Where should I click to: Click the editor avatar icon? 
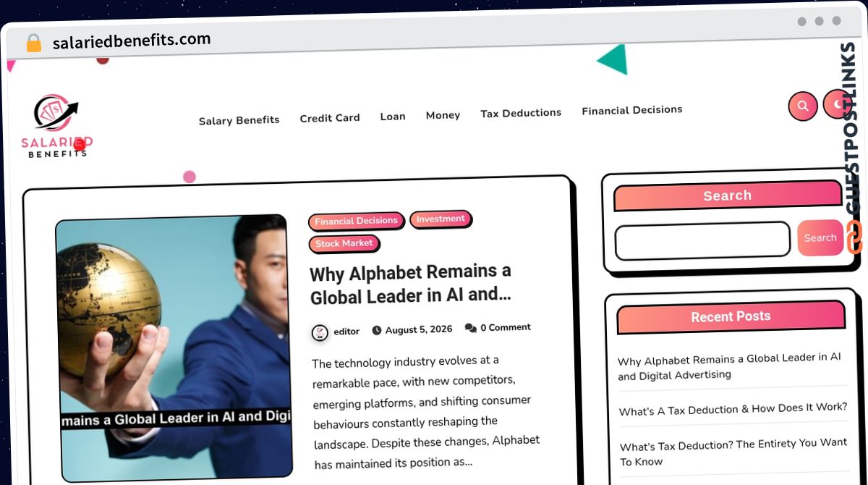click(x=320, y=332)
